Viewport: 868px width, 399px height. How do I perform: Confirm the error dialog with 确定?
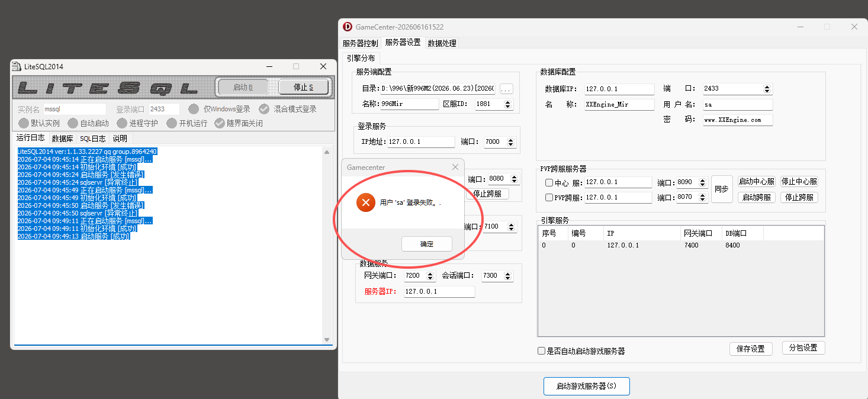point(426,244)
